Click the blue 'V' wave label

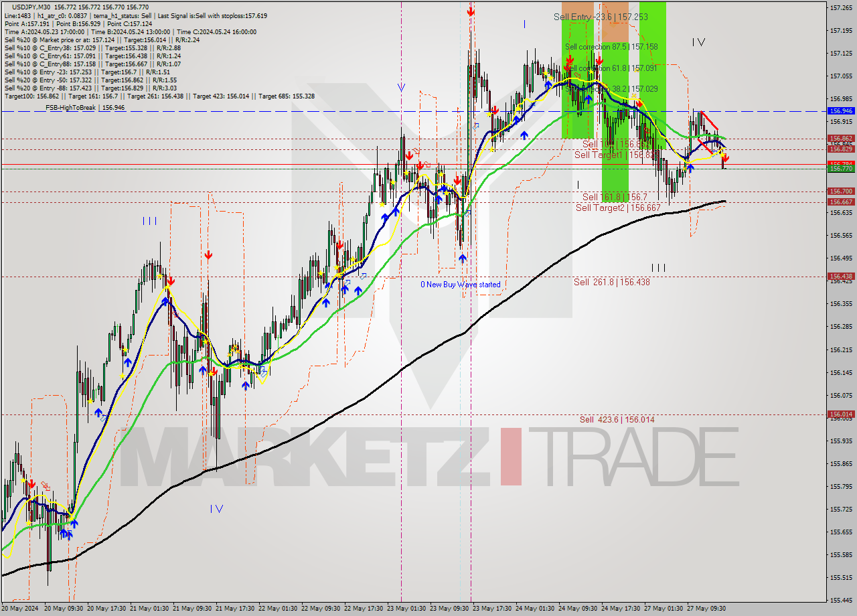[x=401, y=87]
